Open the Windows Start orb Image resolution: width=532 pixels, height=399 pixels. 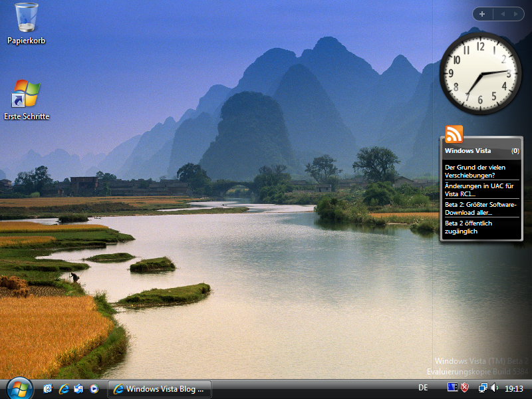pyautogui.click(x=19, y=388)
